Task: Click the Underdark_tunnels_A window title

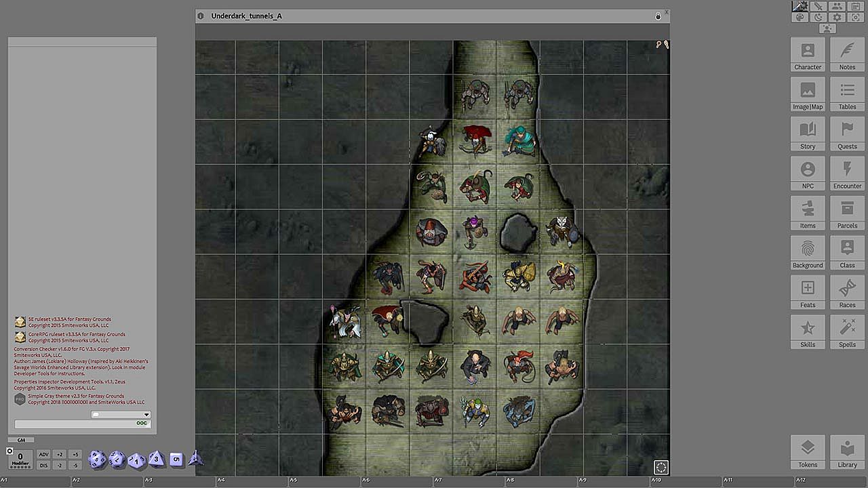Action: point(246,16)
